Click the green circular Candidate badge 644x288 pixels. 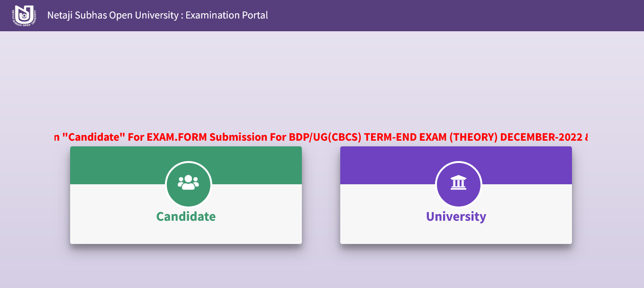tap(188, 185)
